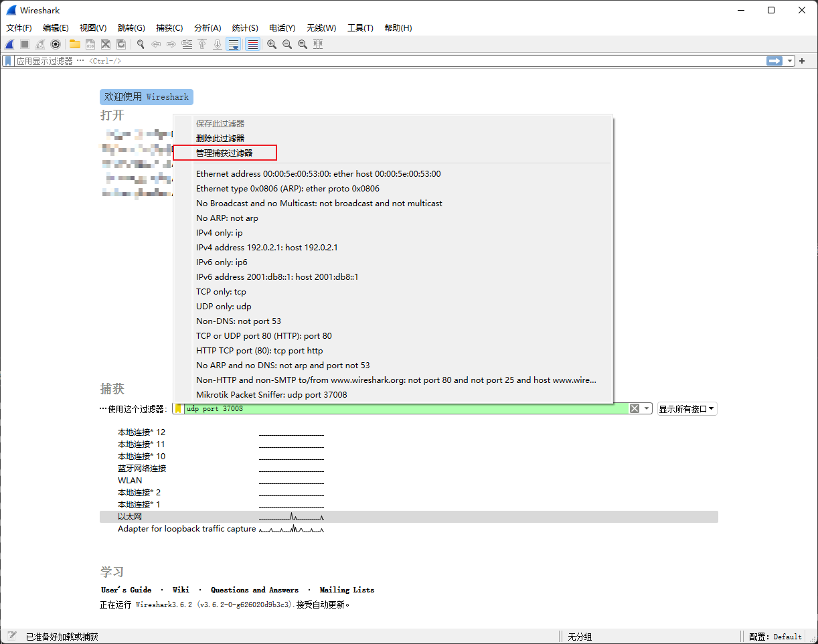
Task: Click the find packet magnifier icon
Action: 141,44
